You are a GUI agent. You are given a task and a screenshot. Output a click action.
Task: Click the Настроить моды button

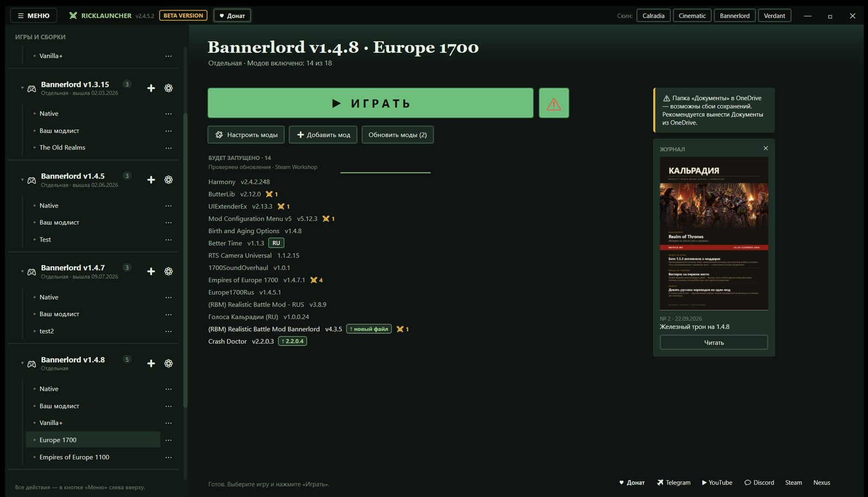[x=246, y=135]
